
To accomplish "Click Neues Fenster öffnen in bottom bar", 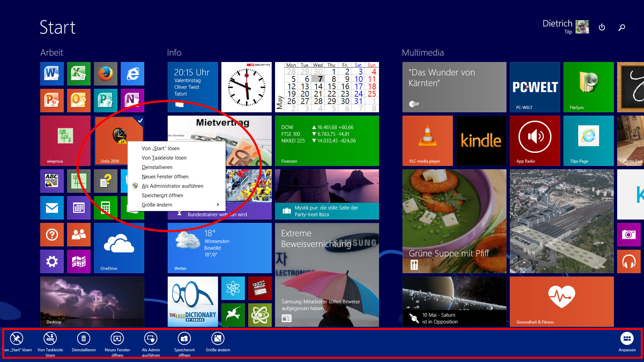I will (x=117, y=339).
